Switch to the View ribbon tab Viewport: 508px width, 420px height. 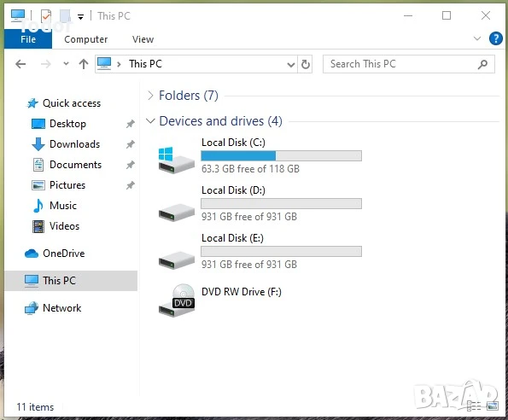(x=143, y=39)
